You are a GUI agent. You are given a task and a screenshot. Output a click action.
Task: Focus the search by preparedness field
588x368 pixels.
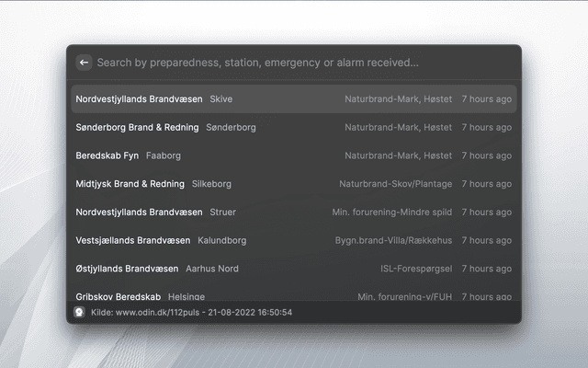tap(276, 63)
